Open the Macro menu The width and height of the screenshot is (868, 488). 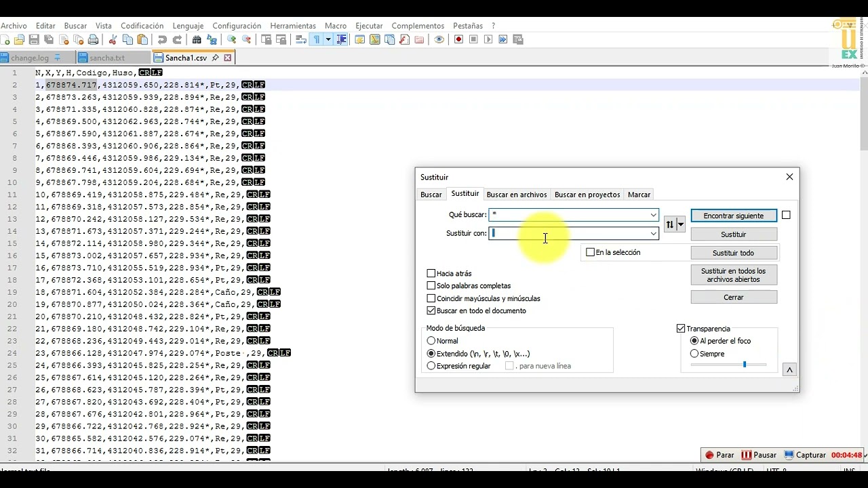(336, 26)
